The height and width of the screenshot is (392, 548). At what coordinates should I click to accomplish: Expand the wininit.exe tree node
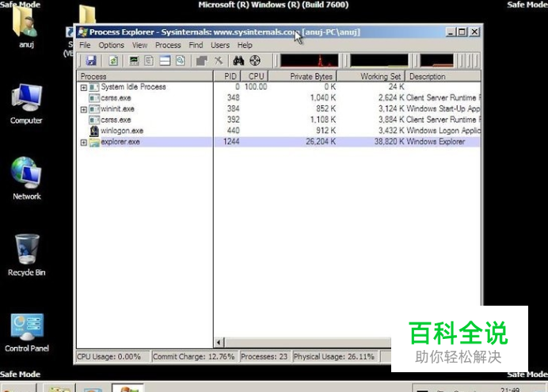point(83,110)
